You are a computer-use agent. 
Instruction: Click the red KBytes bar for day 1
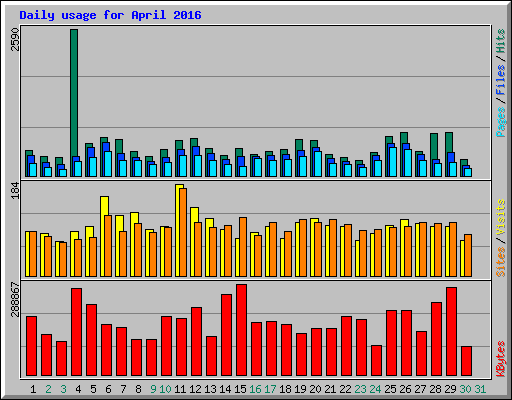coord(32,346)
